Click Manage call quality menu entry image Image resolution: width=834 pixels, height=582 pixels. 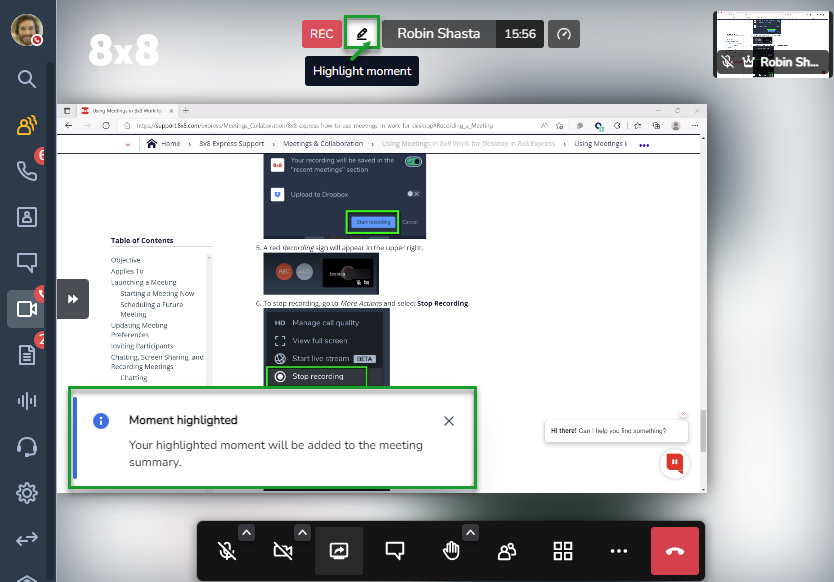tap(317, 323)
